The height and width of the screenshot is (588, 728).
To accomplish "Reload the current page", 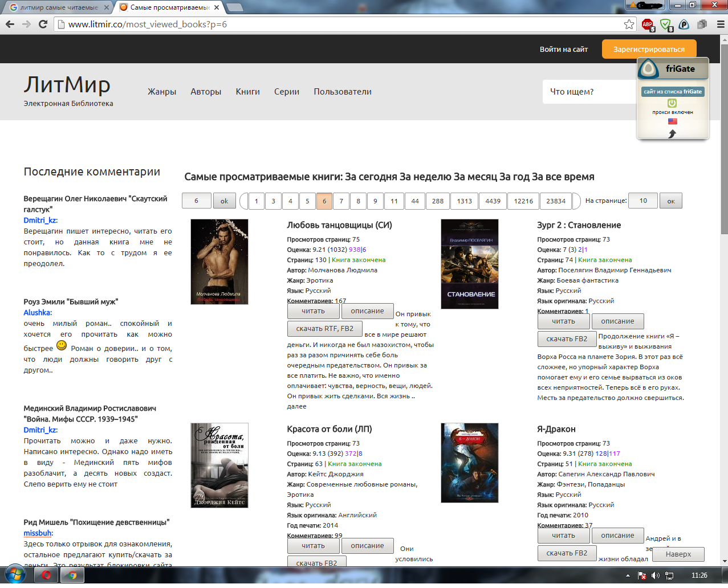I will point(43,24).
